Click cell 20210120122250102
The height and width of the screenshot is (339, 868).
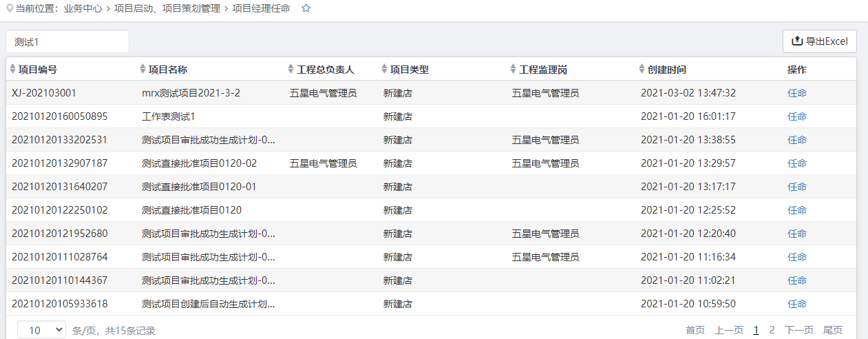tap(60, 210)
